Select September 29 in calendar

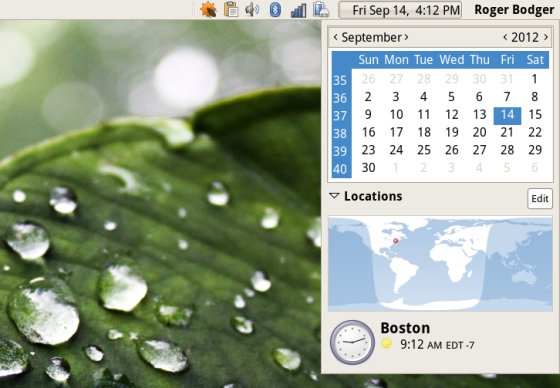[x=535, y=150]
